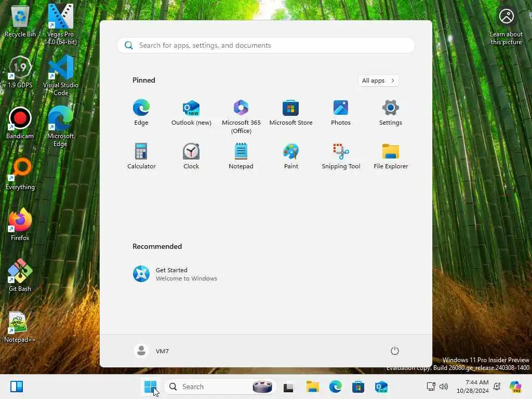
Task: Launch Photos from Start menu
Action: point(341,113)
